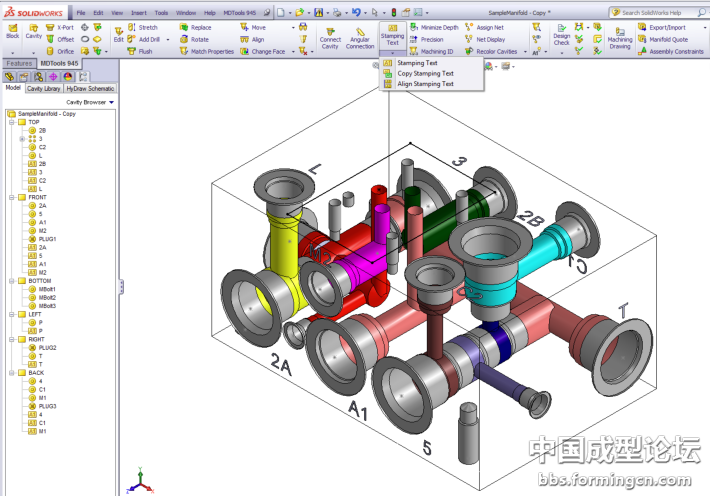Image resolution: width=710 pixels, height=496 pixels.
Task: Click the Search SolidWorks Help field
Action: (660, 12)
